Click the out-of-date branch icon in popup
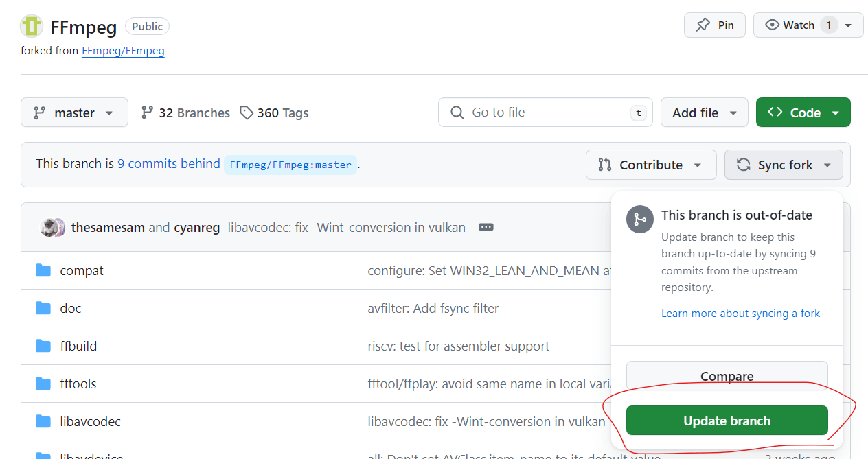The image size is (868, 459). pos(639,220)
